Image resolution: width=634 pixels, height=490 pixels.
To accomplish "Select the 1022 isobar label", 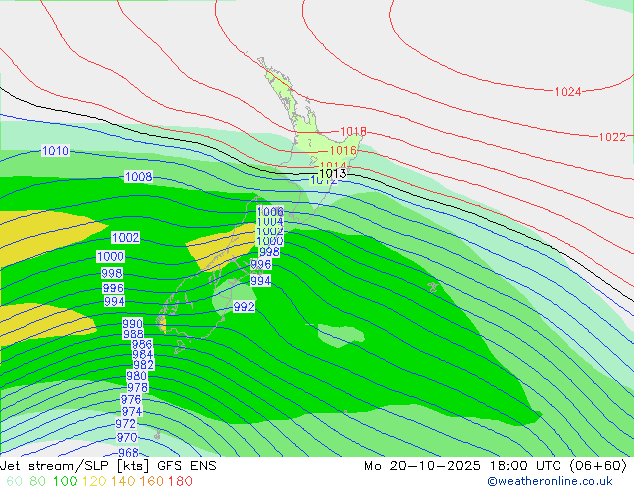I will point(612,137).
